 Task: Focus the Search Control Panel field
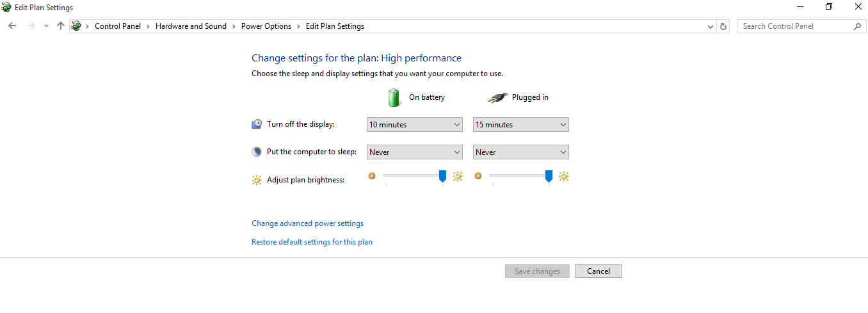[x=796, y=26]
